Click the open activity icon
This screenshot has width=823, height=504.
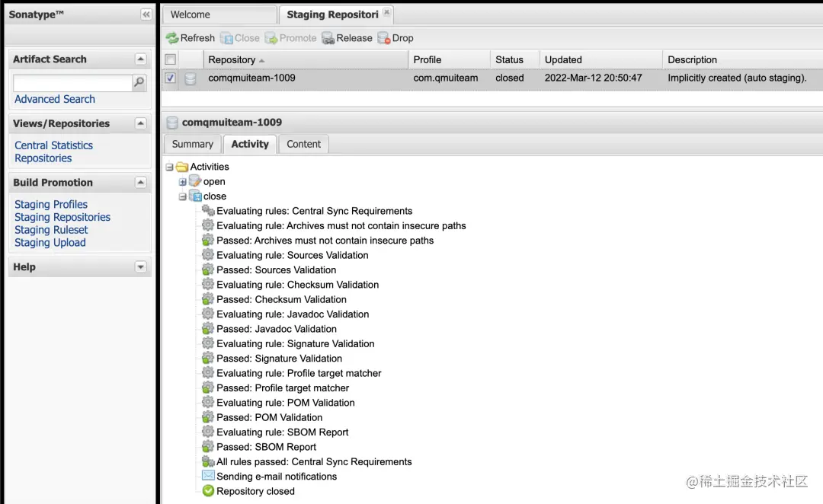click(x=195, y=181)
